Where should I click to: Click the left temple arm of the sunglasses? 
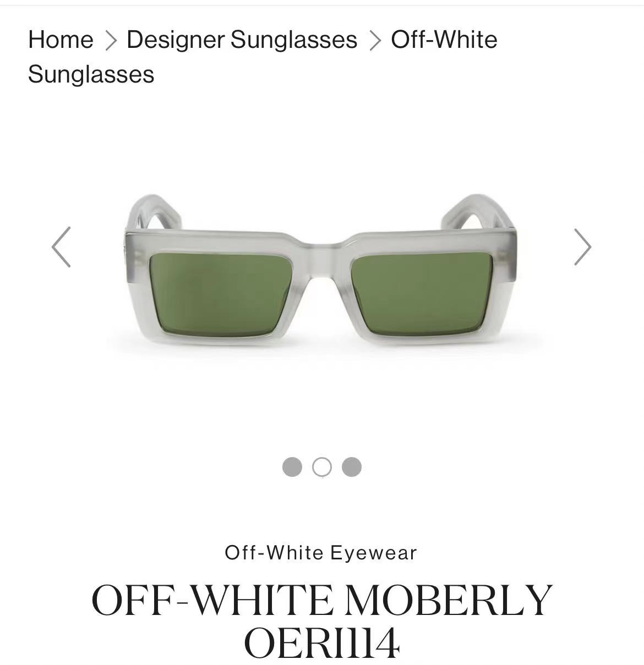(x=150, y=212)
